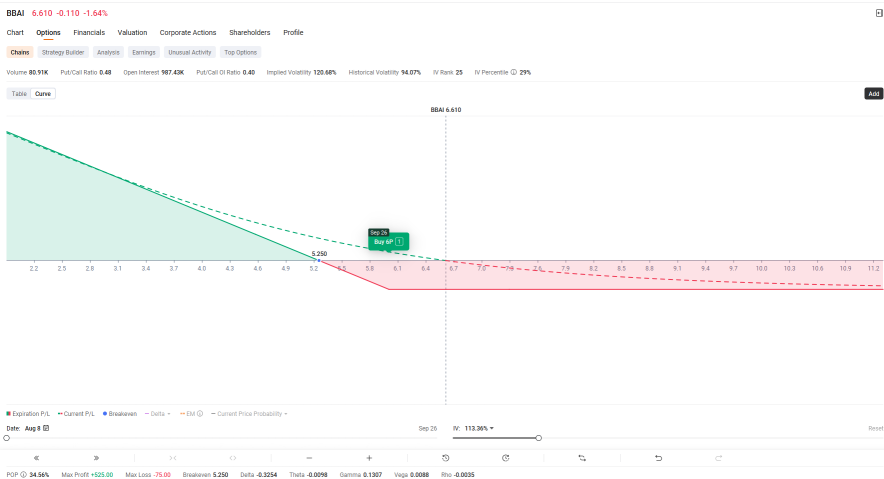The image size is (884, 479).
Task: Switch to Curve view
Action: 43,94
